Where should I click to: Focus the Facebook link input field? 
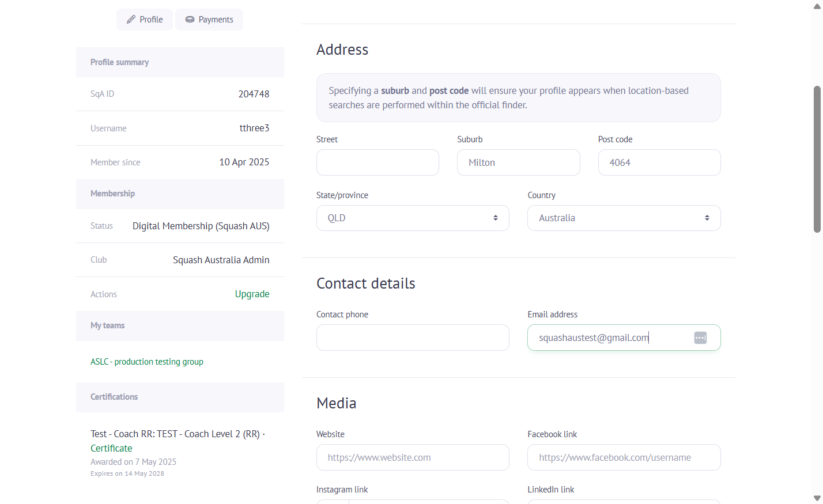tap(624, 457)
